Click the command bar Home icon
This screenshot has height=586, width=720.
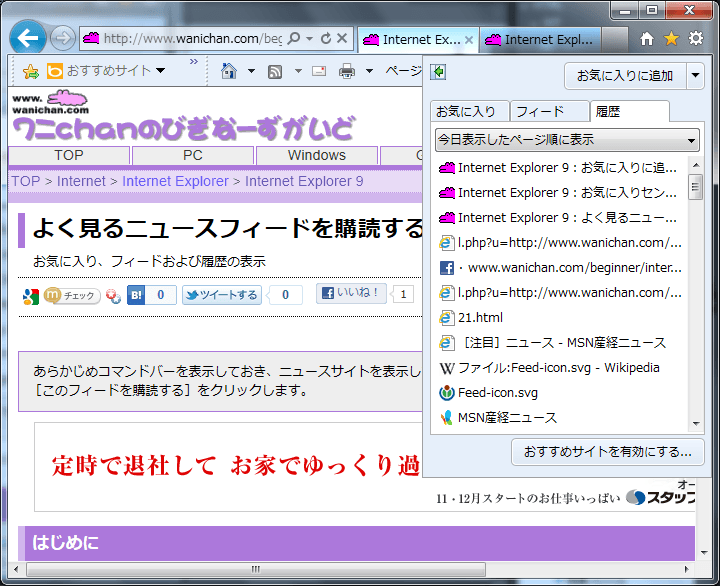[229, 71]
